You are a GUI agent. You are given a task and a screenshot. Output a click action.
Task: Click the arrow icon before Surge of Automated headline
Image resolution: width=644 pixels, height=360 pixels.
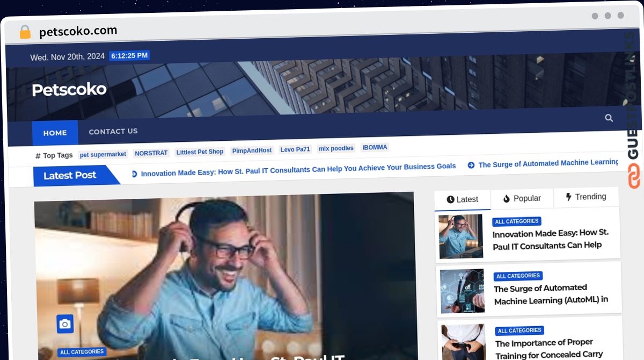click(471, 165)
